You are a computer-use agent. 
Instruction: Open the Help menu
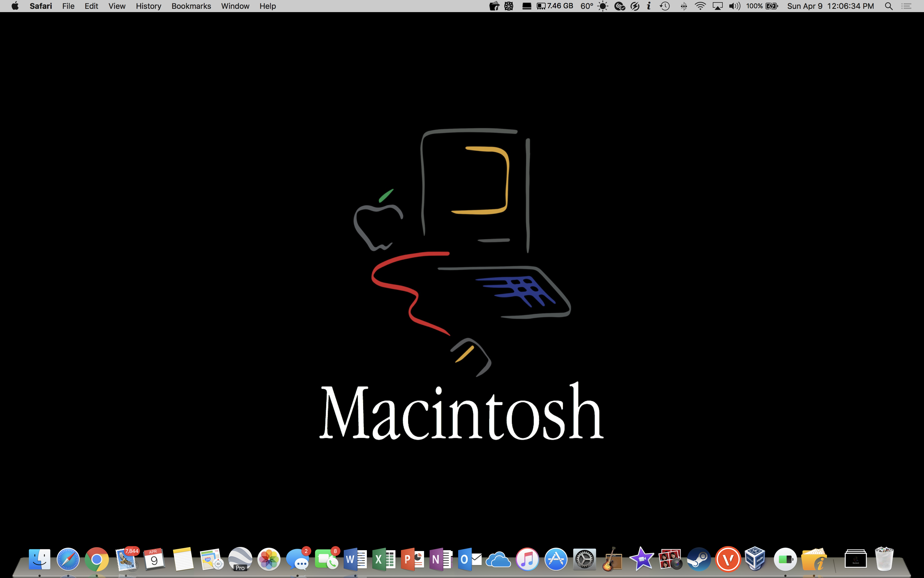point(268,6)
